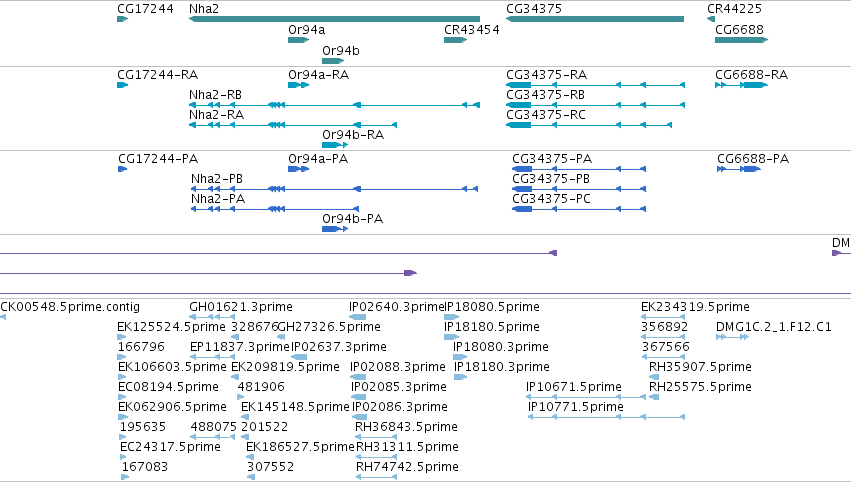Select protein Nha2-PA

(x=218, y=199)
